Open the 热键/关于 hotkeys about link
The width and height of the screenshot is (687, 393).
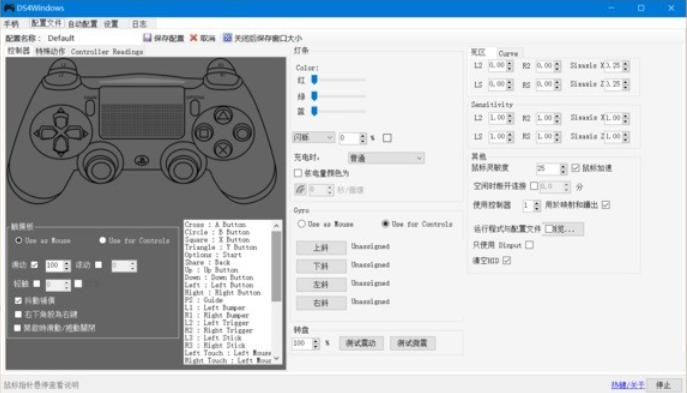click(x=628, y=385)
